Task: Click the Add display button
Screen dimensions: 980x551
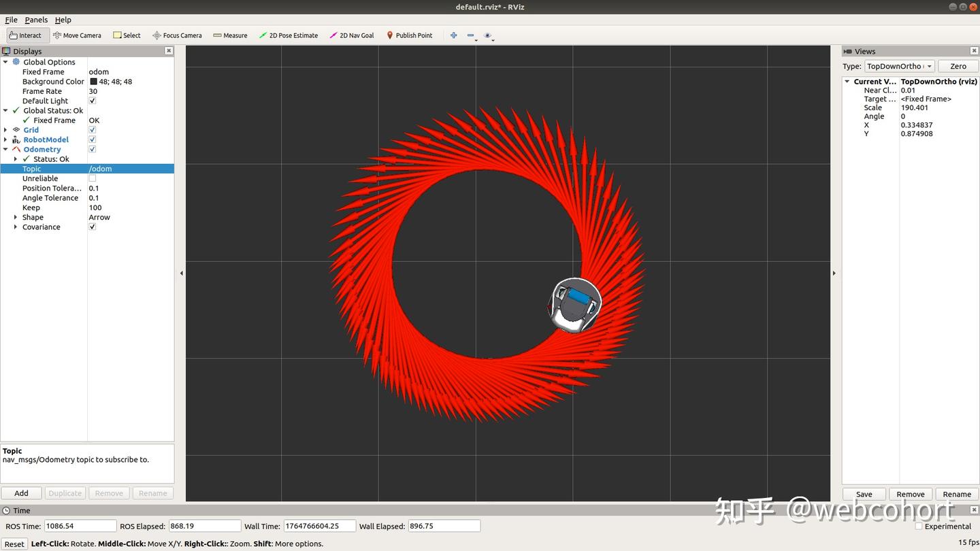Action: point(21,493)
